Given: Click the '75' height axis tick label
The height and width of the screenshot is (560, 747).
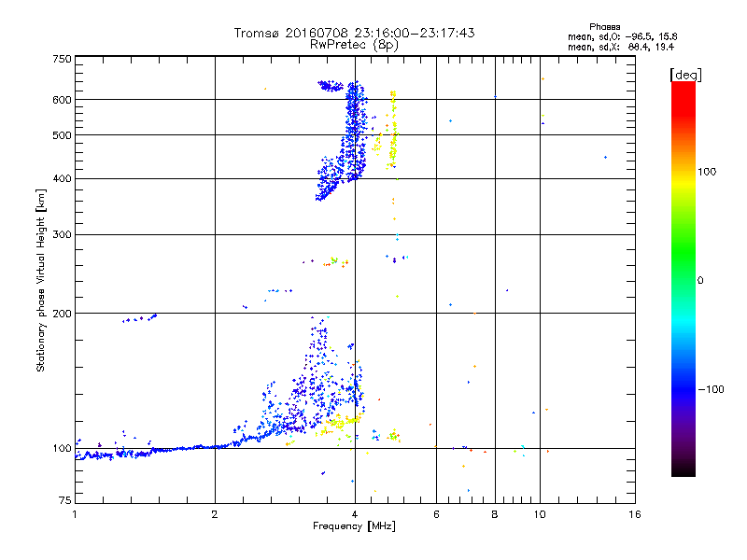Looking at the screenshot, I should click(65, 500).
